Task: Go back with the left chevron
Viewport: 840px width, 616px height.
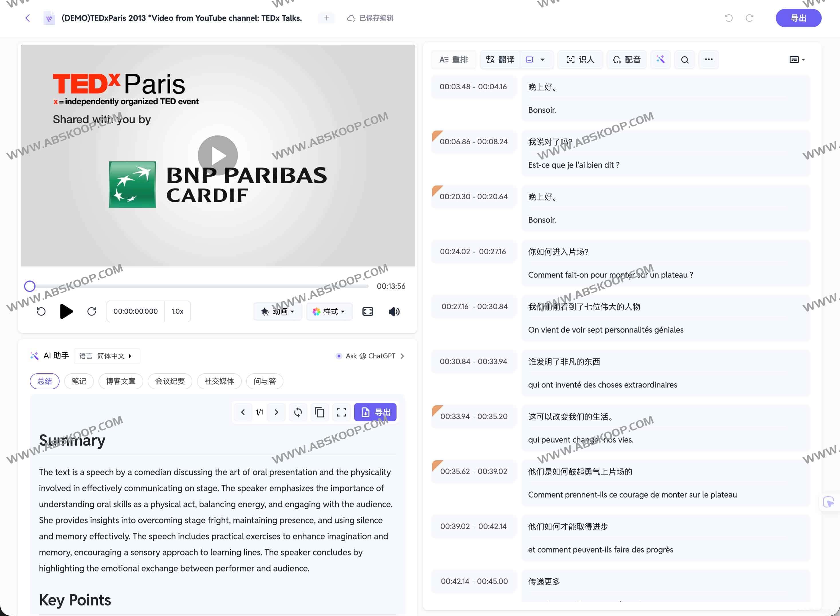Action: tap(27, 18)
